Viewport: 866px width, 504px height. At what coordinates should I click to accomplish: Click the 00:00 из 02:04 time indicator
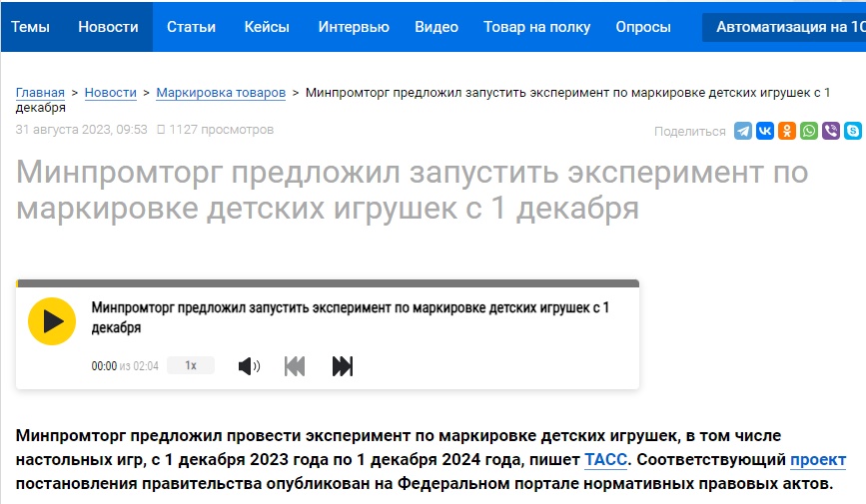pos(125,366)
